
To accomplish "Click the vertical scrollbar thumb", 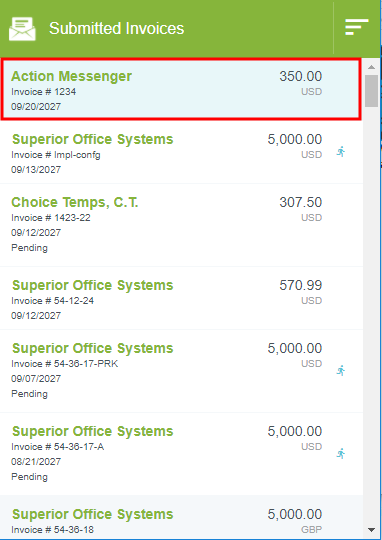I will click(371, 91).
